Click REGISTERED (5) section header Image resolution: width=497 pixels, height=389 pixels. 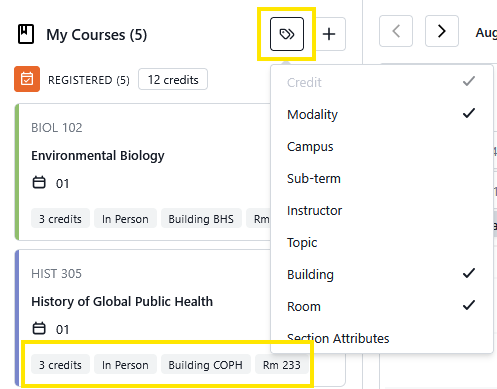pos(89,80)
